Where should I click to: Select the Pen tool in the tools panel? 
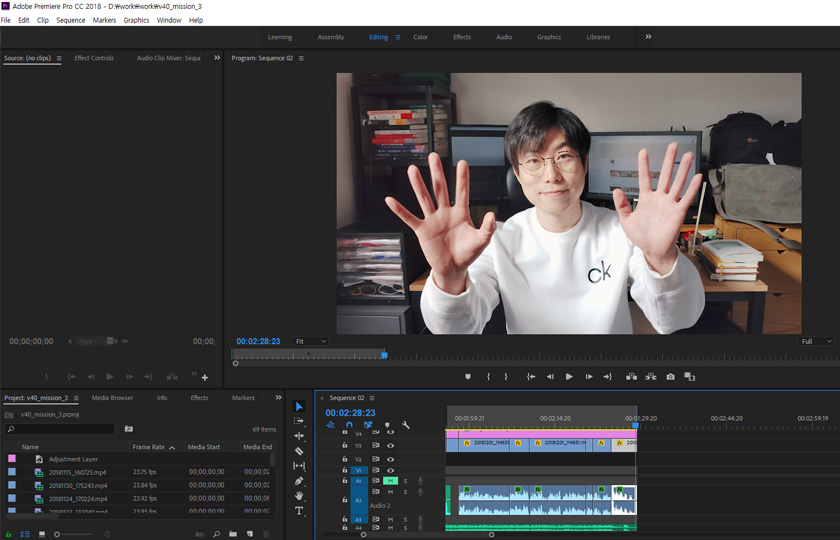click(x=299, y=481)
